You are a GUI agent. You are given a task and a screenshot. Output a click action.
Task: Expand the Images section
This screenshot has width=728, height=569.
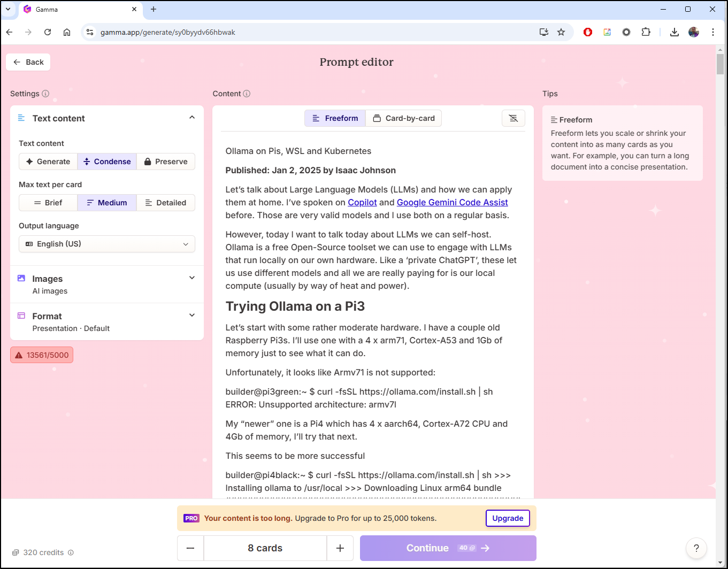point(192,278)
